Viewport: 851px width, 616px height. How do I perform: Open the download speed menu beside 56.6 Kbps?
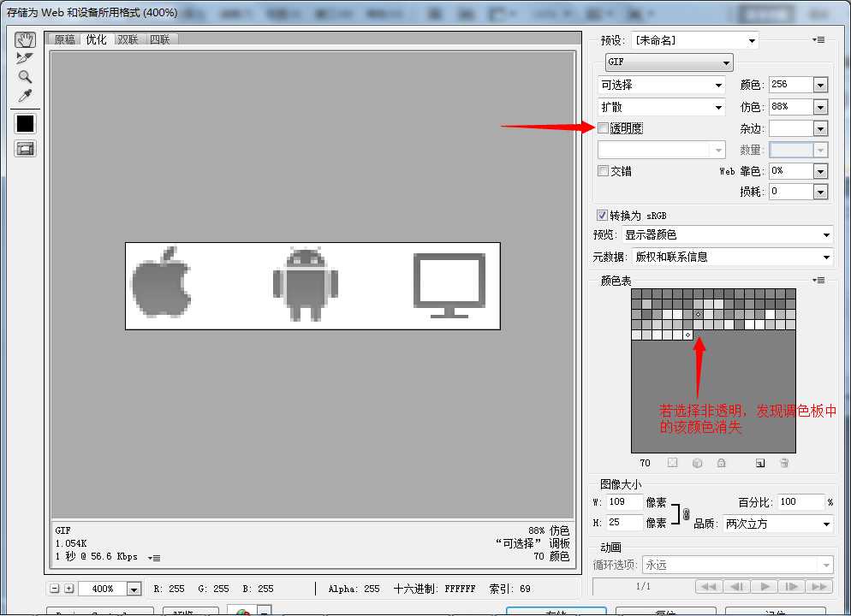tap(155, 558)
